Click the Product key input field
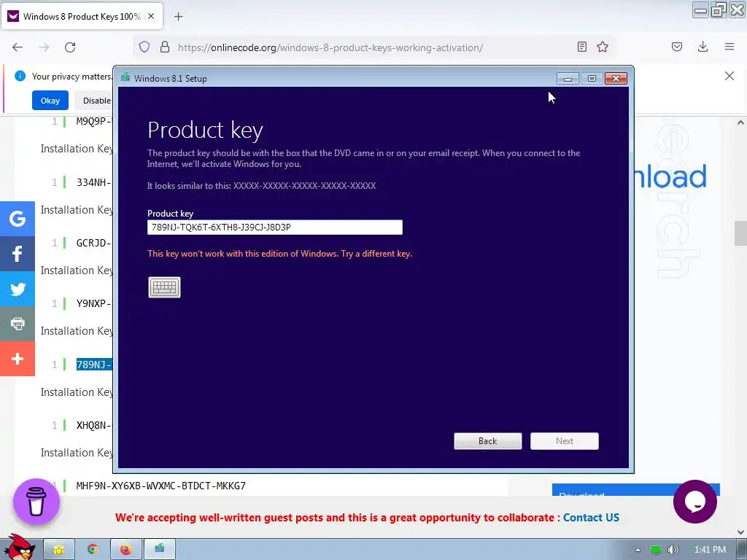Image resolution: width=747 pixels, height=560 pixels. 274,227
